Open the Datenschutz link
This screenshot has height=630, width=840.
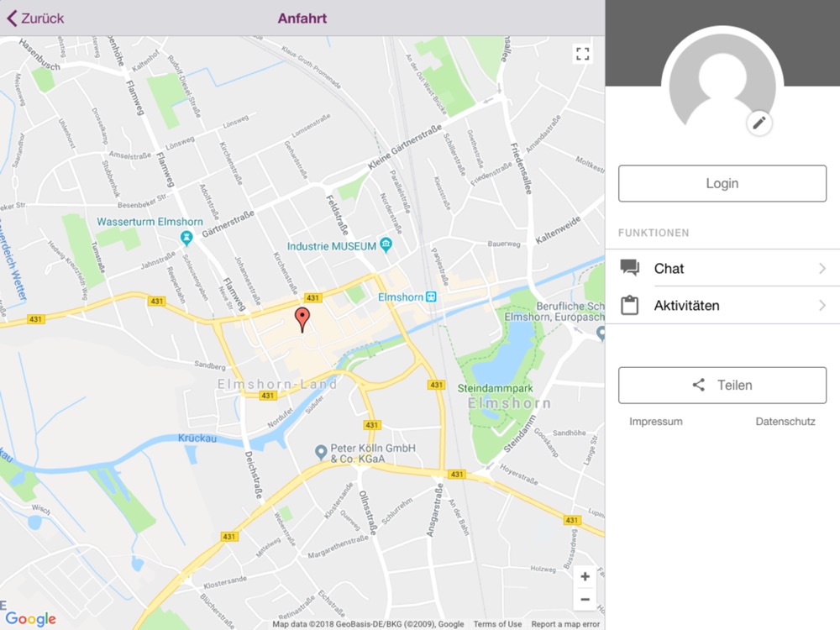tap(785, 422)
